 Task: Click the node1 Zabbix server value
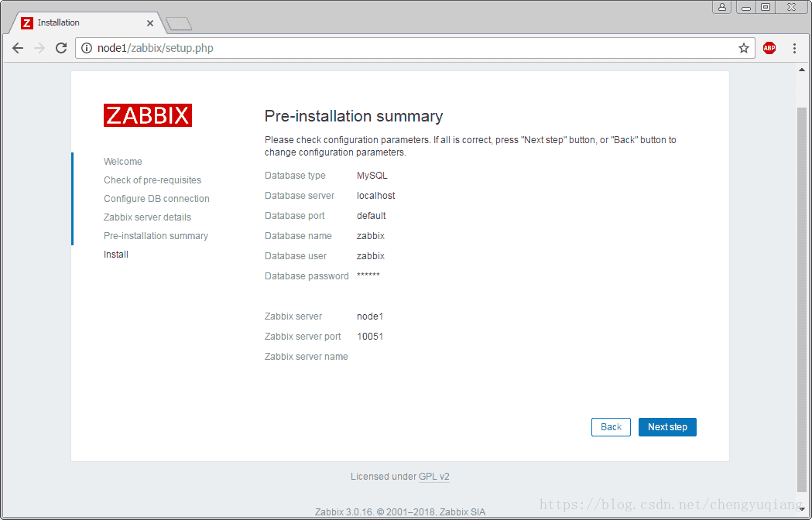370,316
